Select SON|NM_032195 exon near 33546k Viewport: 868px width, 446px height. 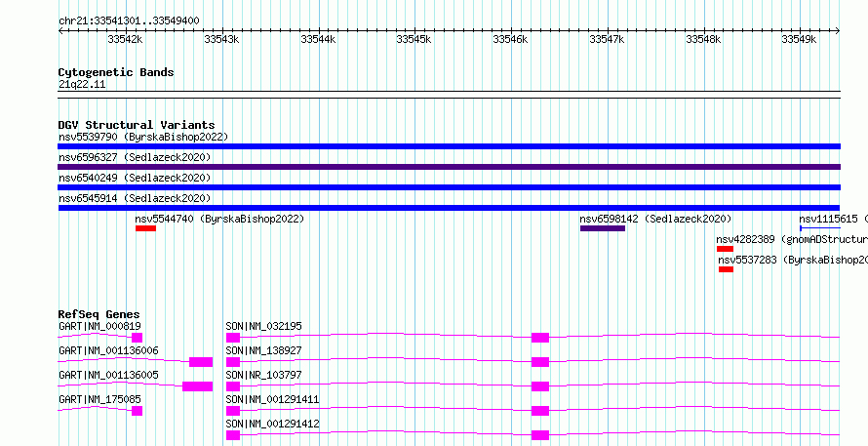pyautogui.click(x=540, y=338)
